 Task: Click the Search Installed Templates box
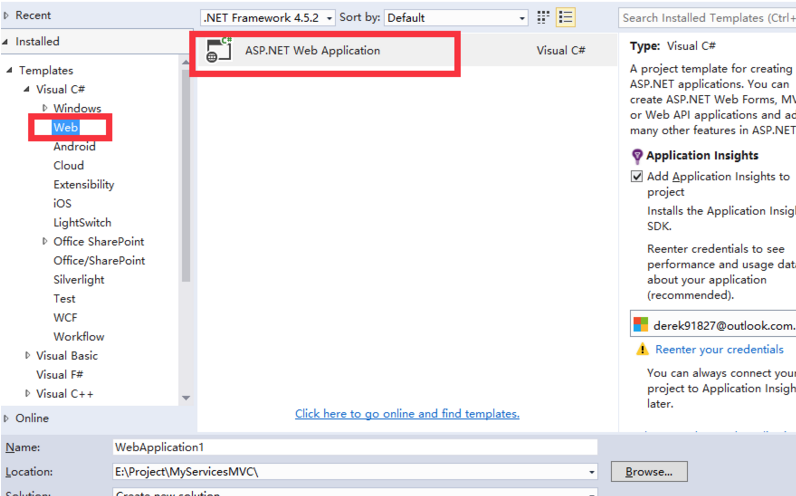point(707,18)
